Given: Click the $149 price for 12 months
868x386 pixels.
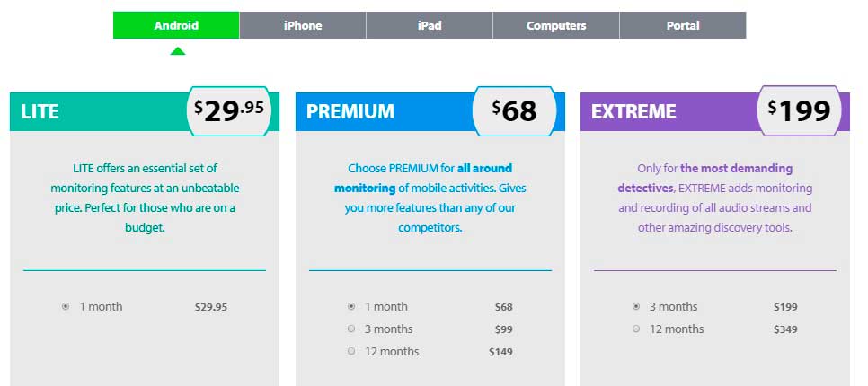Looking at the screenshot, I should pos(500,352).
